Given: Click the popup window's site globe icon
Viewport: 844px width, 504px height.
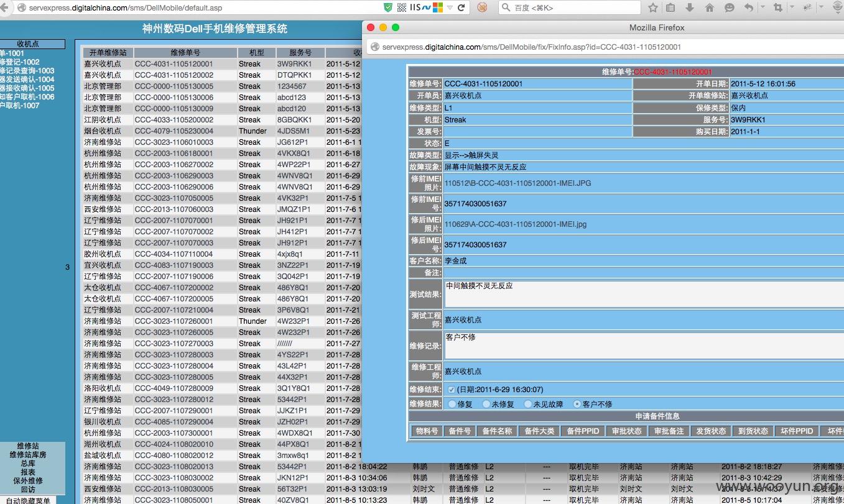Looking at the screenshot, I should pyautogui.click(x=374, y=47).
